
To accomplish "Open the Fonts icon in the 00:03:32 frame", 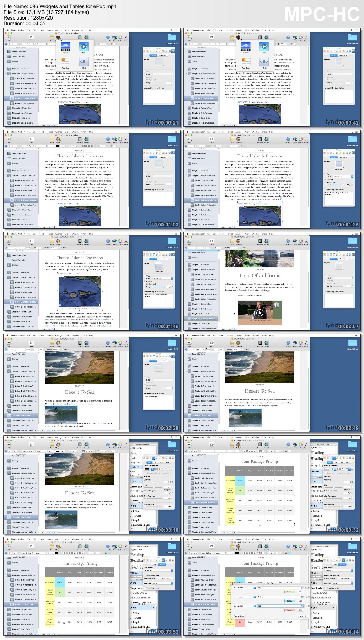I will coord(306,445).
